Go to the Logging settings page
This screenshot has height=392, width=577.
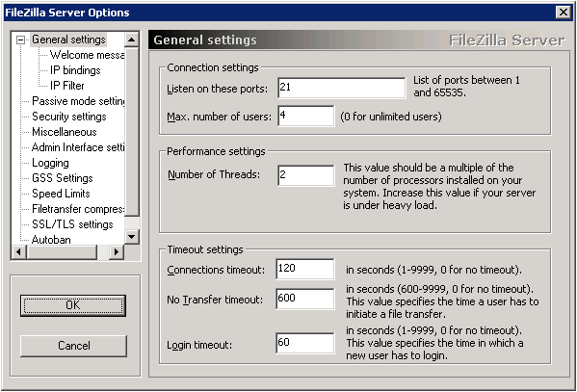tap(50, 163)
